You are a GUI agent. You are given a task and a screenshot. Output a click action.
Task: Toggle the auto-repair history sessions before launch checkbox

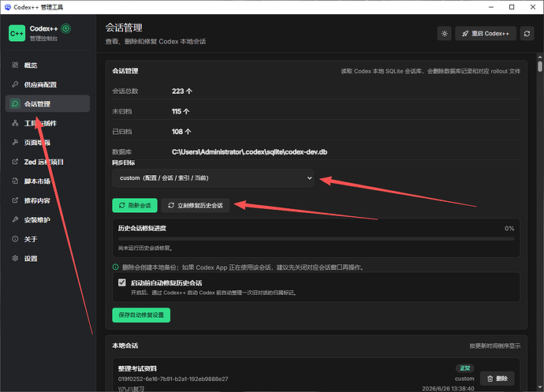(121, 282)
